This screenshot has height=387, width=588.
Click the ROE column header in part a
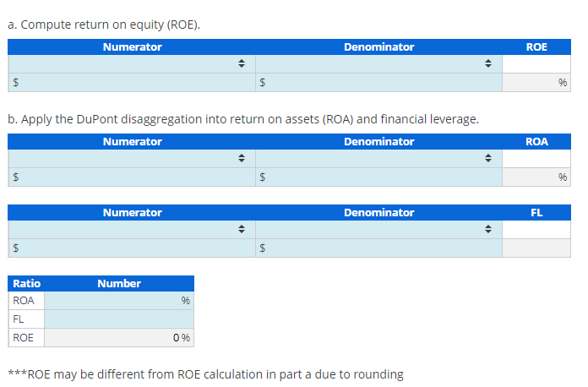point(536,46)
